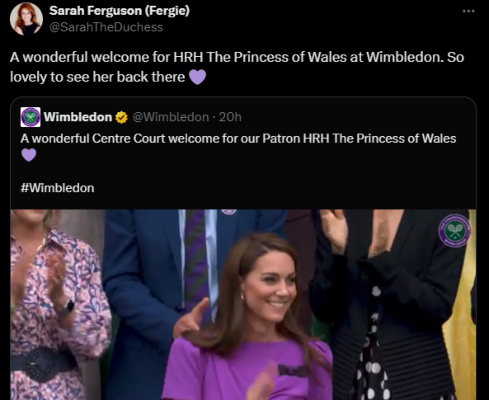Image resolution: width=489 pixels, height=400 pixels.
Task: Open Sarah Ferguson's profile avatar
Action: 26,19
